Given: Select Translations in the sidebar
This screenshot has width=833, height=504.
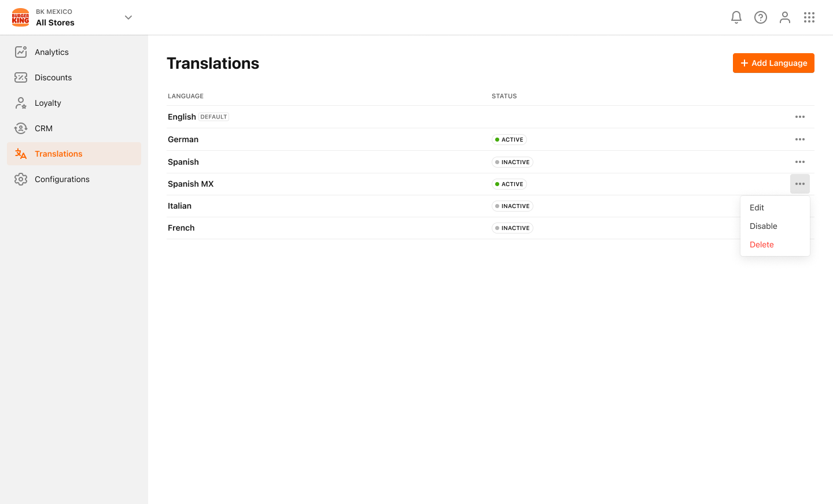Looking at the screenshot, I should (74, 154).
